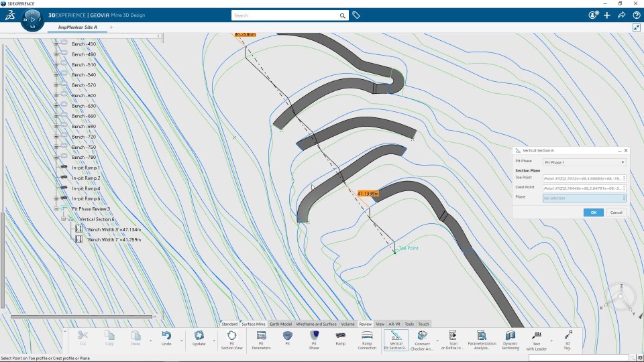Click the 47.1339m measurement label
The width and height of the screenshot is (644, 362).
(368, 193)
